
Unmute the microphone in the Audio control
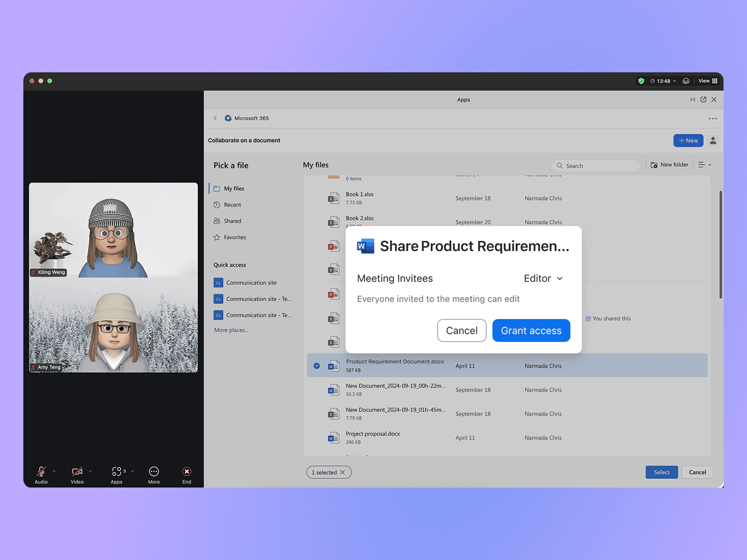(41, 471)
